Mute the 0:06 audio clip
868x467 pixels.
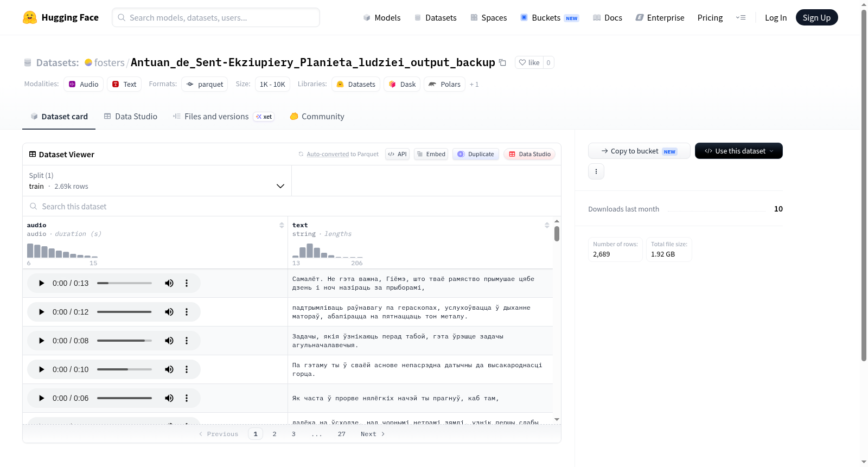169,398
